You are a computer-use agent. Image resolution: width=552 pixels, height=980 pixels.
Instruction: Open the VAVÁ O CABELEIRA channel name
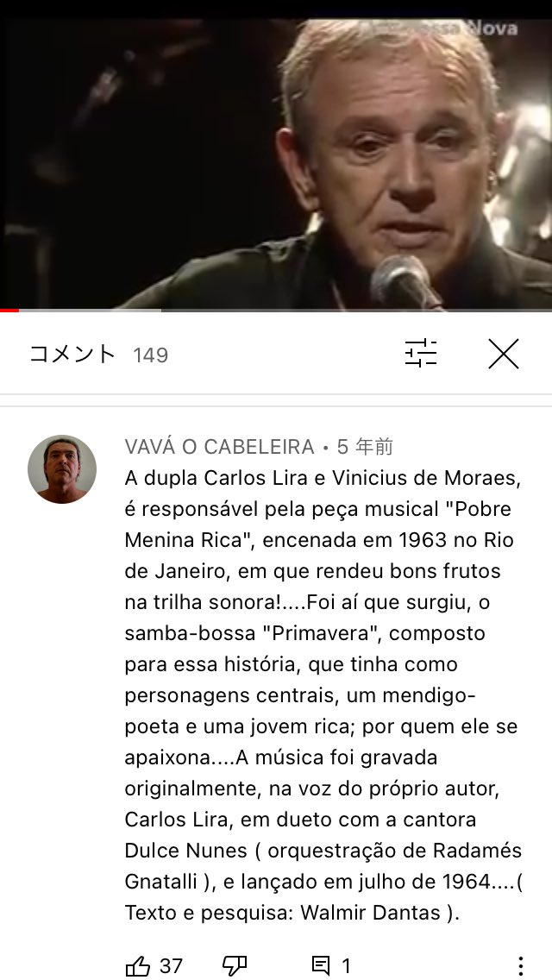click(x=219, y=447)
